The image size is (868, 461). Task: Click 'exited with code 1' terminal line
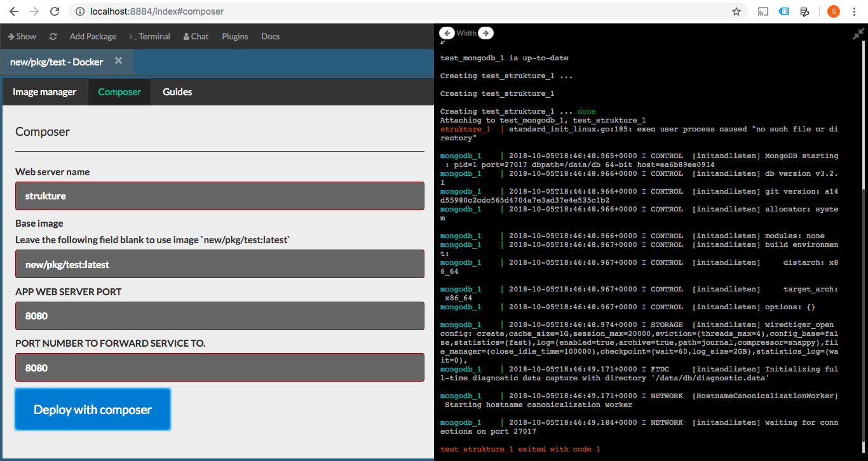tap(520, 449)
